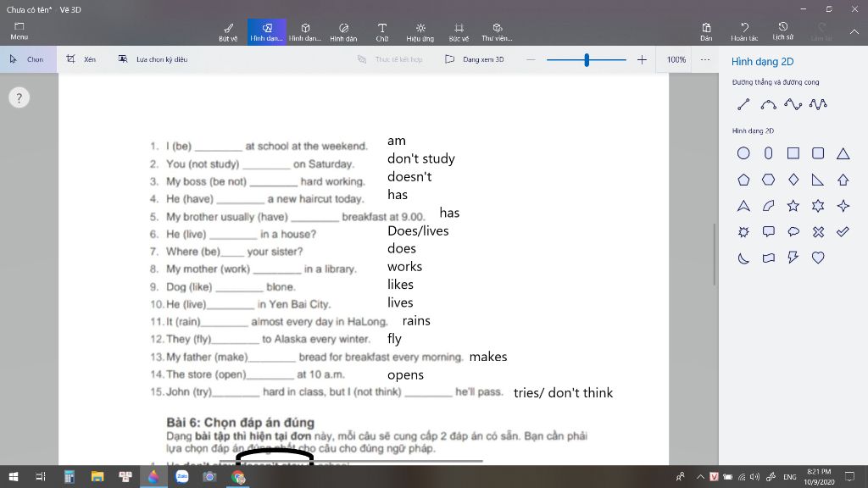Select the six-point star shape
The width and height of the screenshot is (868, 488).
click(818, 206)
